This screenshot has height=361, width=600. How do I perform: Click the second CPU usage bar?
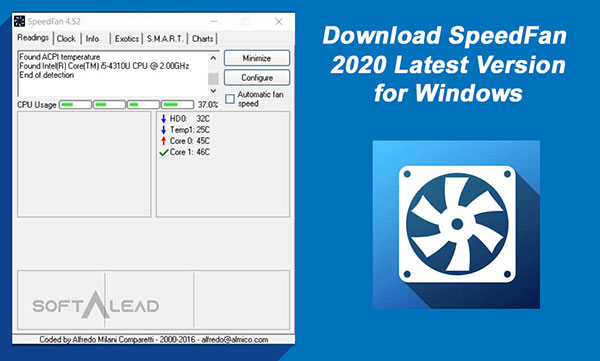point(109,105)
